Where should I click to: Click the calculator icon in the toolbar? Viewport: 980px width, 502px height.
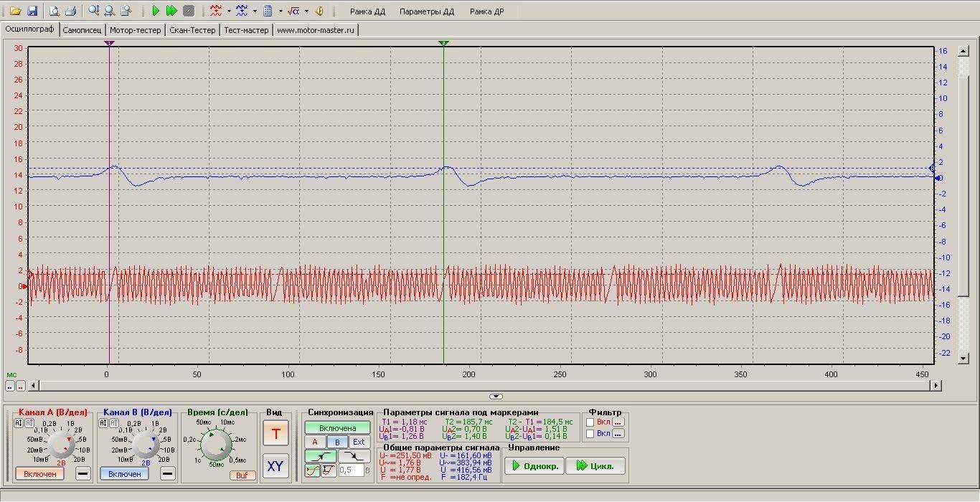pyautogui.click(x=268, y=11)
